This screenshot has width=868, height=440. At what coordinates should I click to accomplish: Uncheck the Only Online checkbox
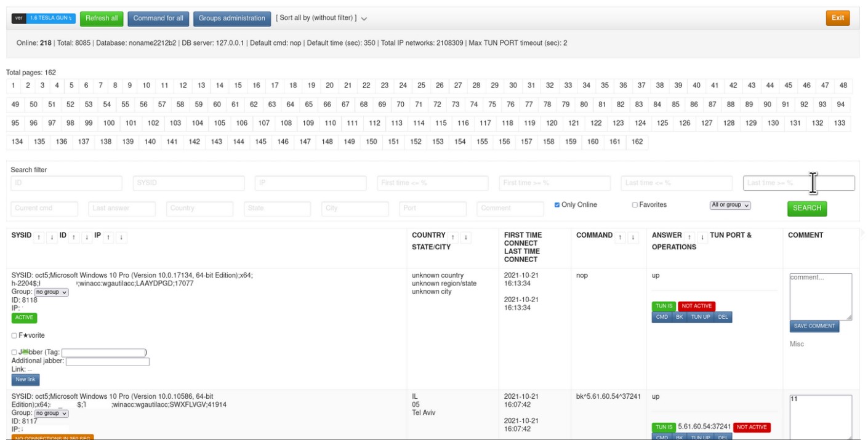point(557,205)
